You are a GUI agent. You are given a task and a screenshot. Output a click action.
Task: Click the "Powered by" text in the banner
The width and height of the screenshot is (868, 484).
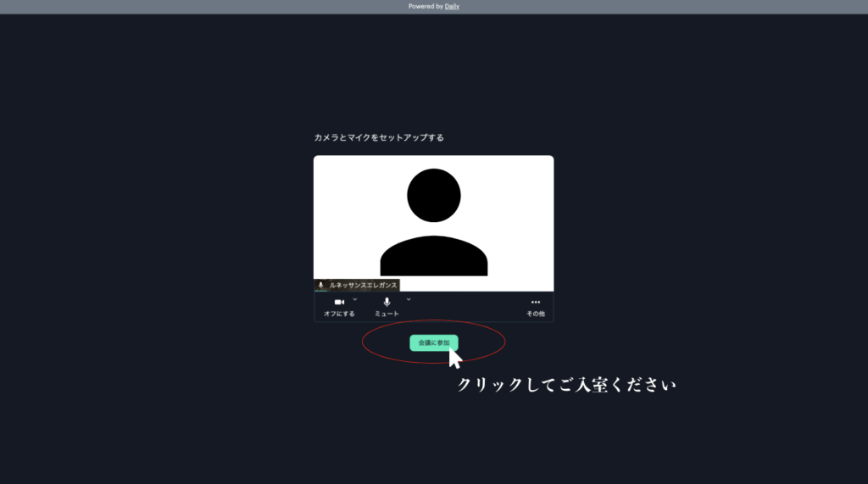[426, 6]
